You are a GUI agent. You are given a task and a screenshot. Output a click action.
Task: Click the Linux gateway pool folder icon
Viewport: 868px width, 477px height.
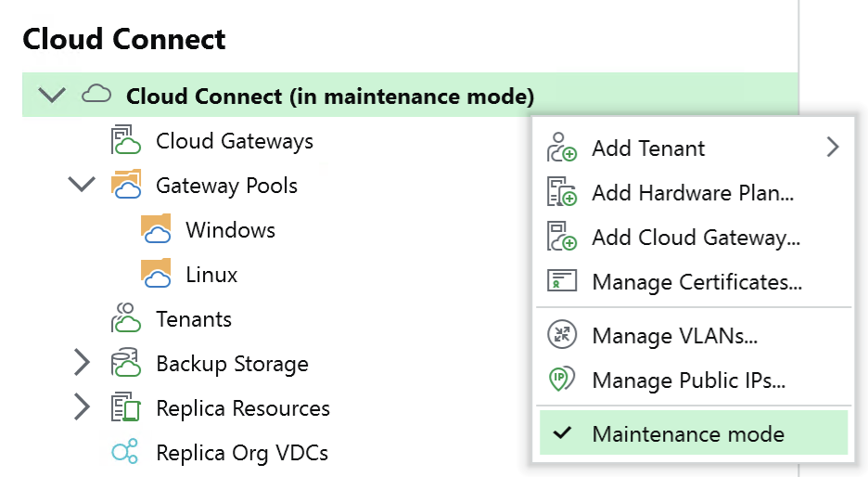tap(156, 273)
